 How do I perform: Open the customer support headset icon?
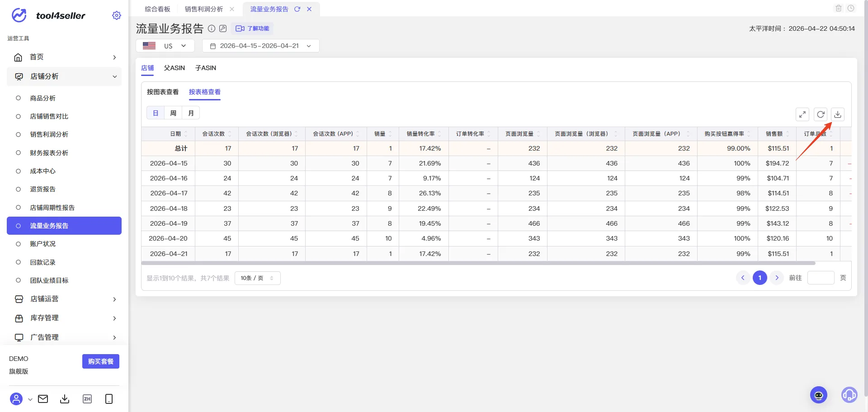coord(849,395)
